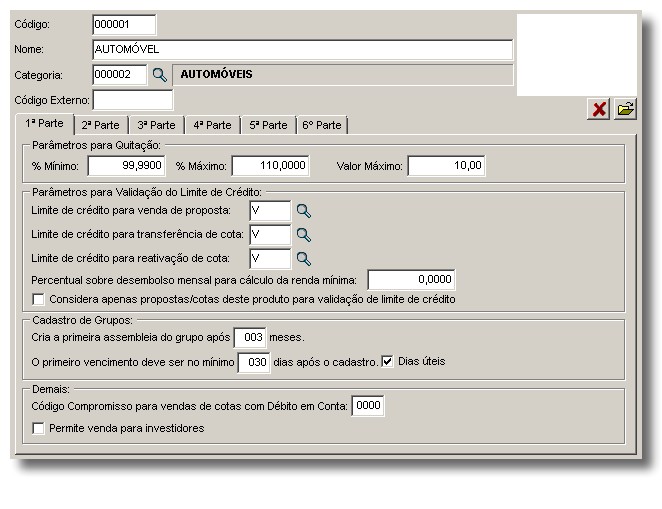Viewport: 662px width, 509px height.
Task: Click the % Mínimo field
Action: tap(126, 165)
